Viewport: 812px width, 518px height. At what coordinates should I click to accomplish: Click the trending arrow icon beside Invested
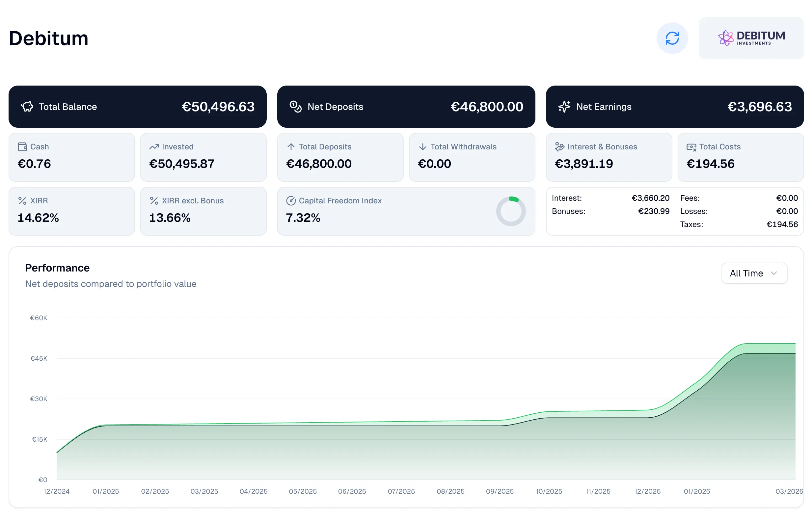pos(154,146)
